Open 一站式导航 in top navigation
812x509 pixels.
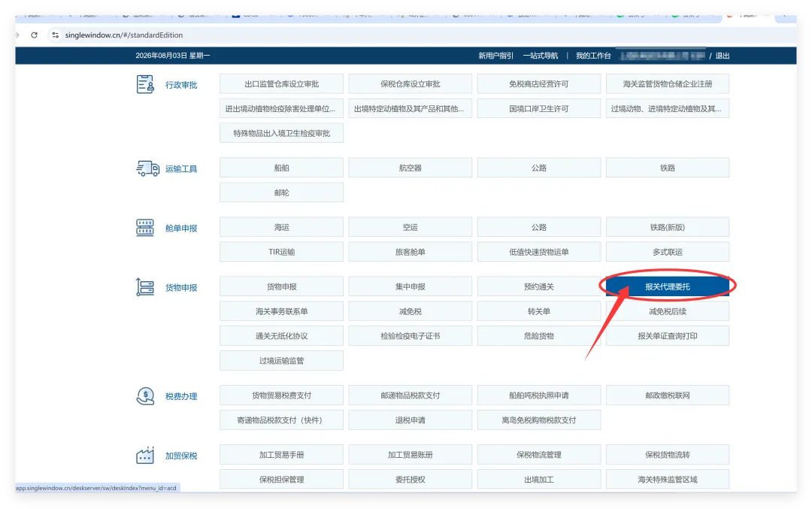tap(540, 56)
